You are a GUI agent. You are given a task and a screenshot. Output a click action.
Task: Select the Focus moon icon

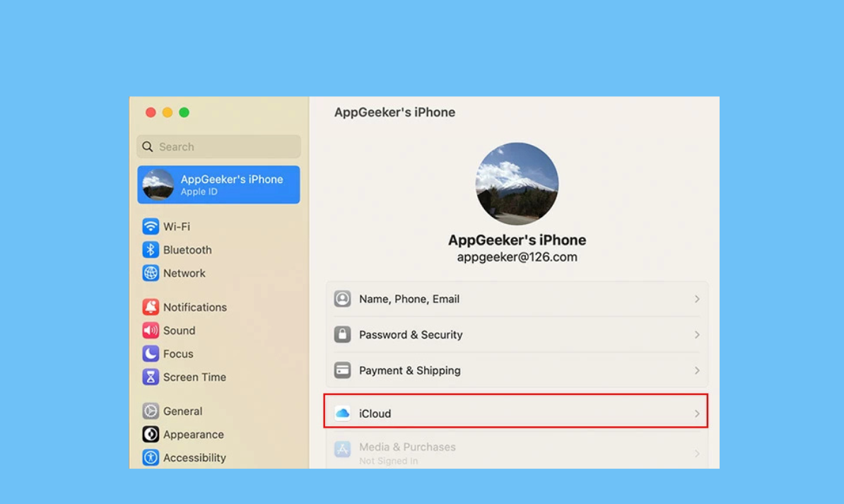(151, 353)
